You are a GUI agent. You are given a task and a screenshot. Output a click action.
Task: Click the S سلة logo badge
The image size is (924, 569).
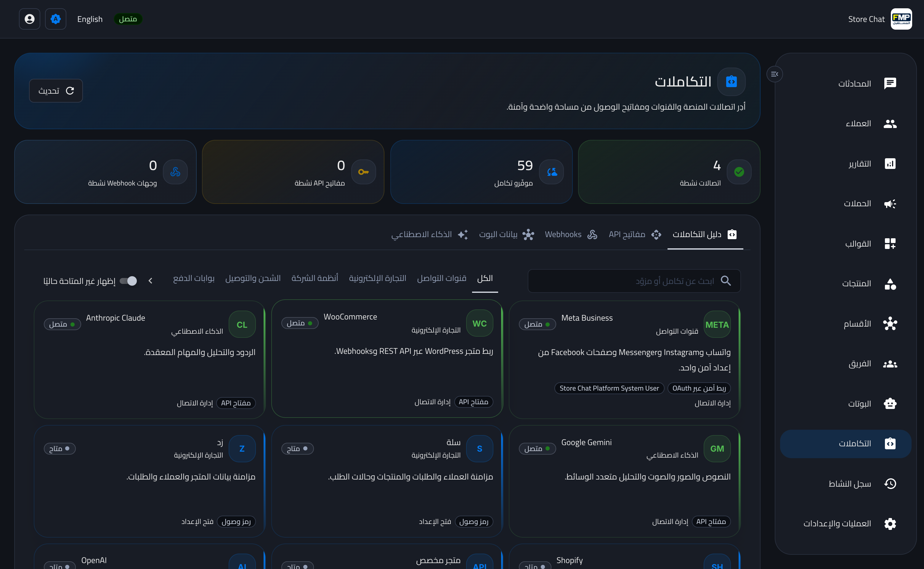[479, 449]
